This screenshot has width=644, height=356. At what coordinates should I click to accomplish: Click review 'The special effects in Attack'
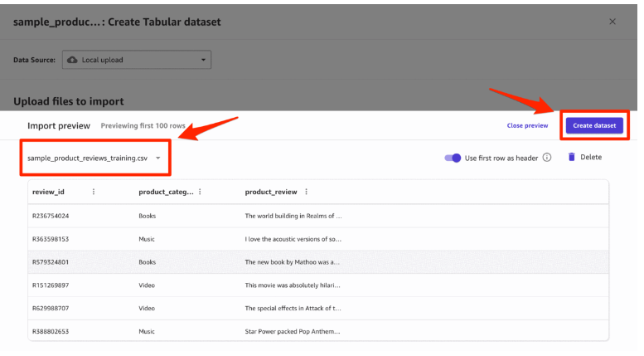(x=293, y=308)
